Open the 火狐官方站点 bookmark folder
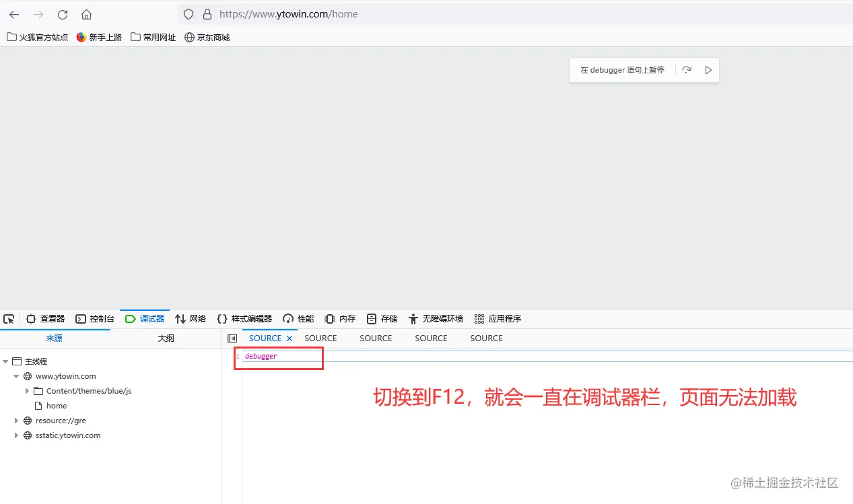 38,38
